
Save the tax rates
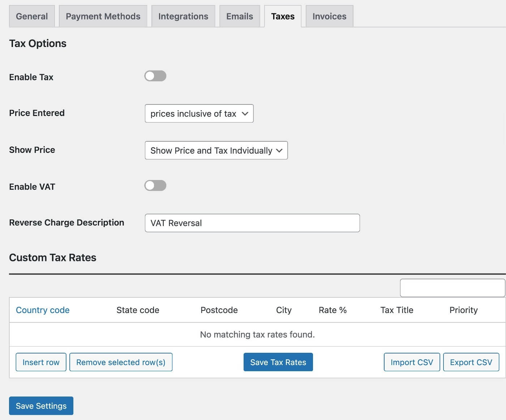tap(278, 362)
